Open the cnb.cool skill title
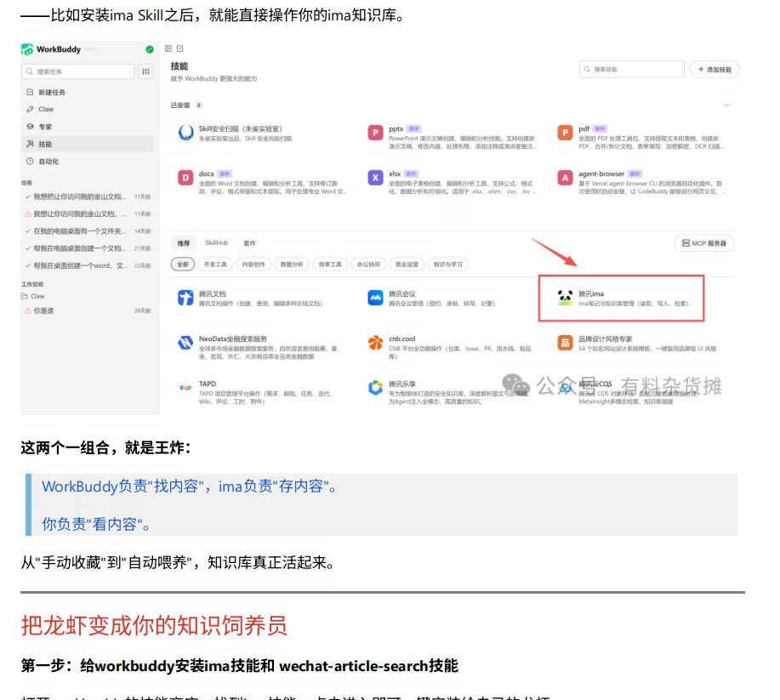The height and width of the screenshot is (700, 780). 402,339
